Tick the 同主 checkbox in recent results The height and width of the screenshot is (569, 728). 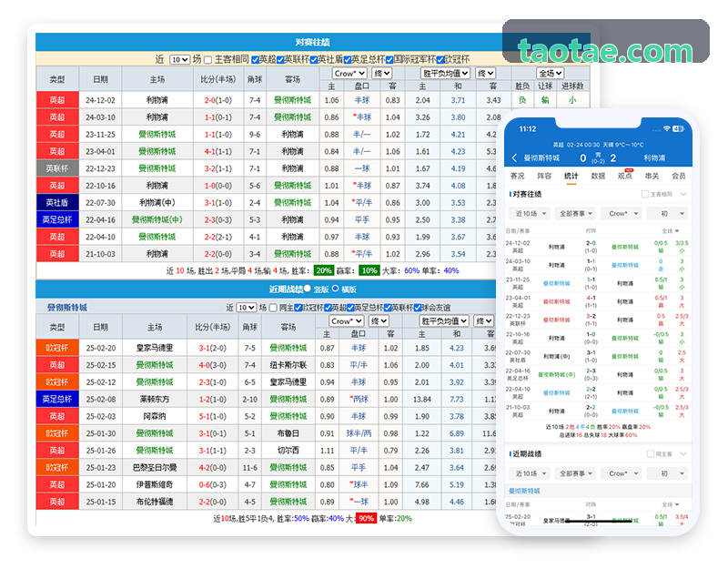[274, 308]
